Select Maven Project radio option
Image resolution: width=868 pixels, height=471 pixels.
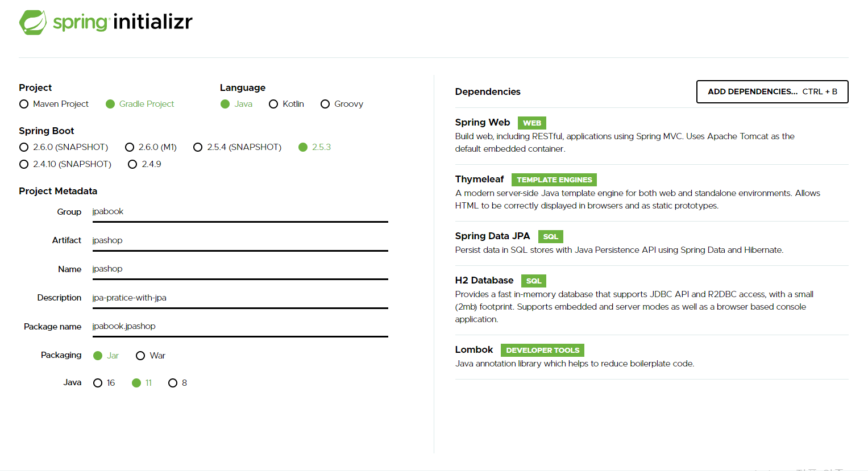54,104
